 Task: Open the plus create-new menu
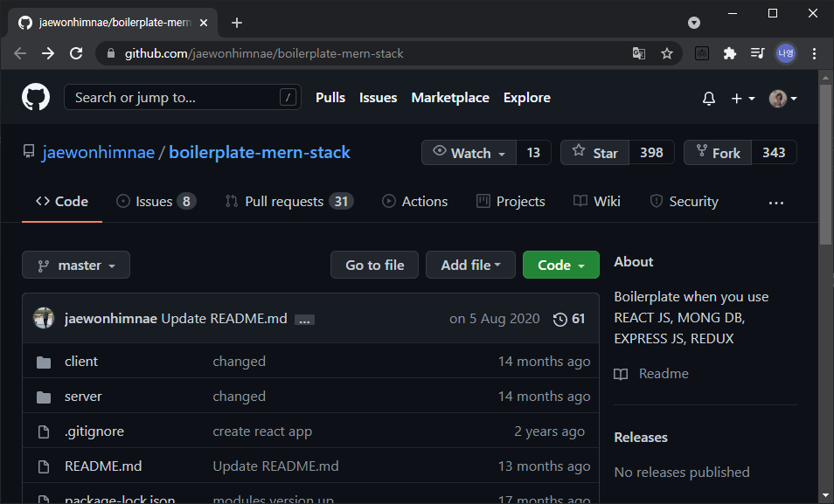pyautogui.click(x=742, y=99)
